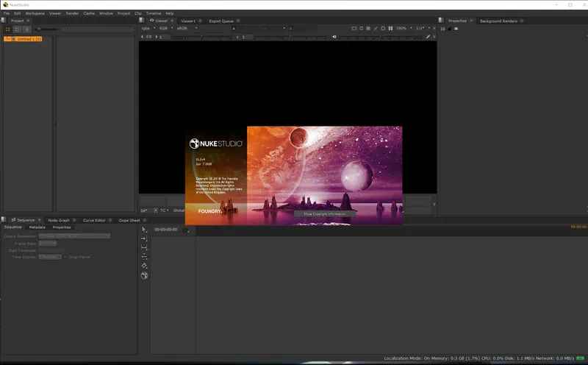Adjust the viewer gain slider
Viewport: 588px width, 365px height.
pyautogui.click(x=203, y=37)
